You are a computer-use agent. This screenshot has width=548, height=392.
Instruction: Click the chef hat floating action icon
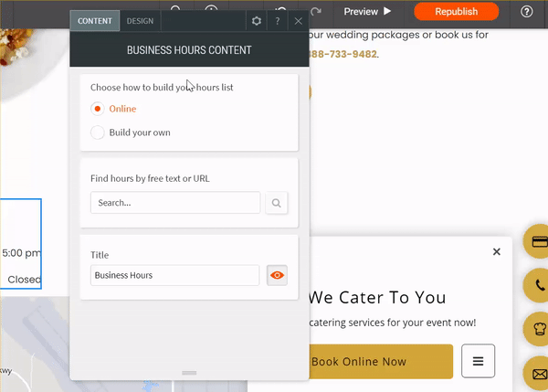pos(539,328)
